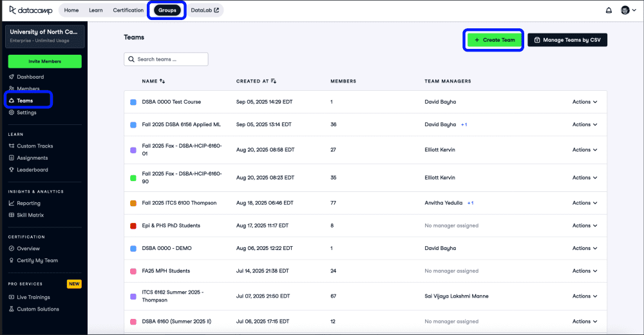Open the Leaderboard page
Image resolution: width=644 pixels, height=335 pixels.
click(32, 170)
